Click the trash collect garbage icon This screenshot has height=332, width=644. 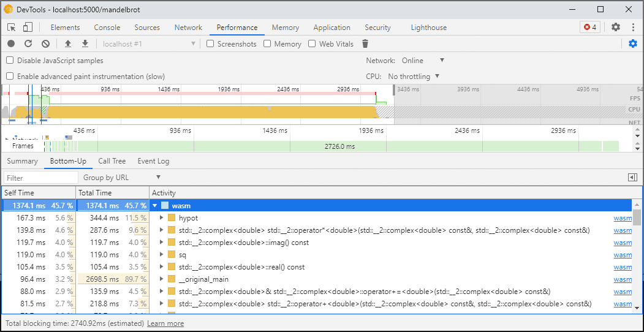[366, 43]
